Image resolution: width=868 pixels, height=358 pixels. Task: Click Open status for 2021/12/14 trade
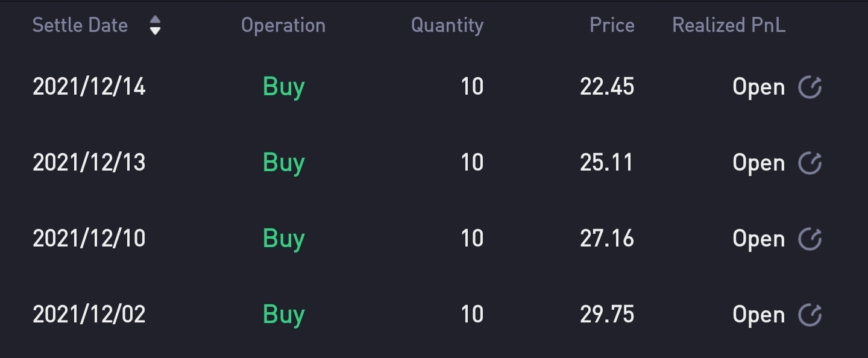pyautogui.click(x=759, y=88)
